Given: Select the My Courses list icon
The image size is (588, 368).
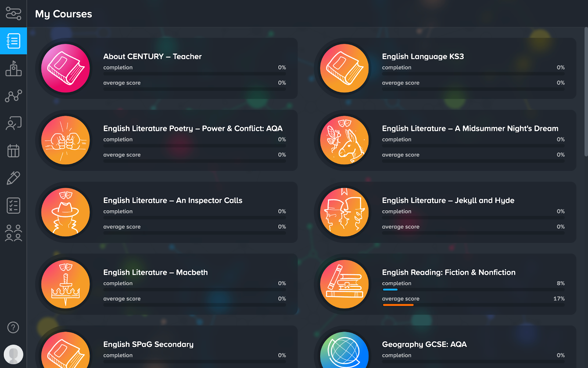Looking at the screenshot, I should 13,41.
